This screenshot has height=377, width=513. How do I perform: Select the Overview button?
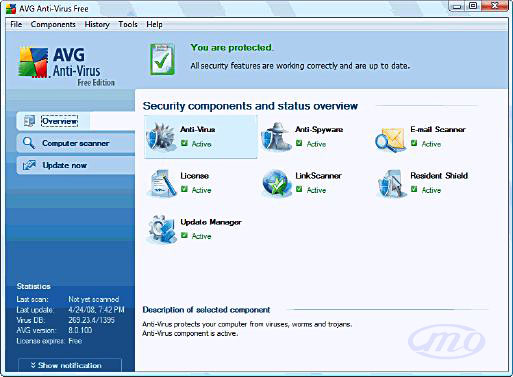point(76,121)
